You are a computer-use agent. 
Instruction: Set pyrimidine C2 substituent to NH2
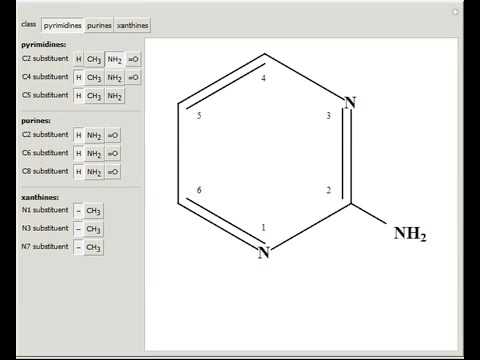tap(114, 59)
